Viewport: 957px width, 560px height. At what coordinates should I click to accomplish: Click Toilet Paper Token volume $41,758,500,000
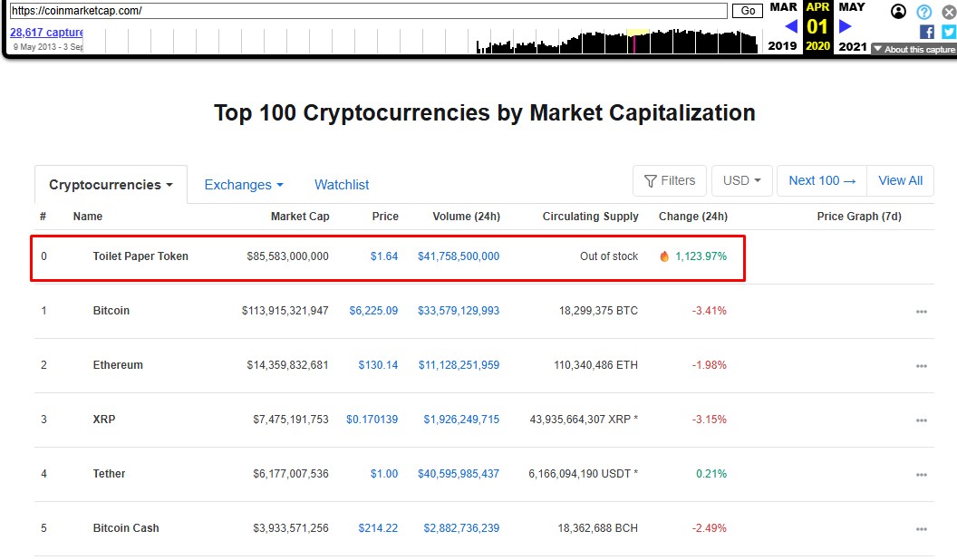[x=459, y=256]
